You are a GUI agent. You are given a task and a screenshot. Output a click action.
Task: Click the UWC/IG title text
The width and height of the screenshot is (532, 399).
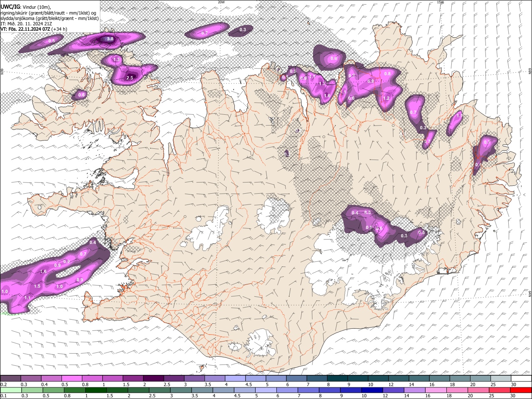(x=10, y=7)
